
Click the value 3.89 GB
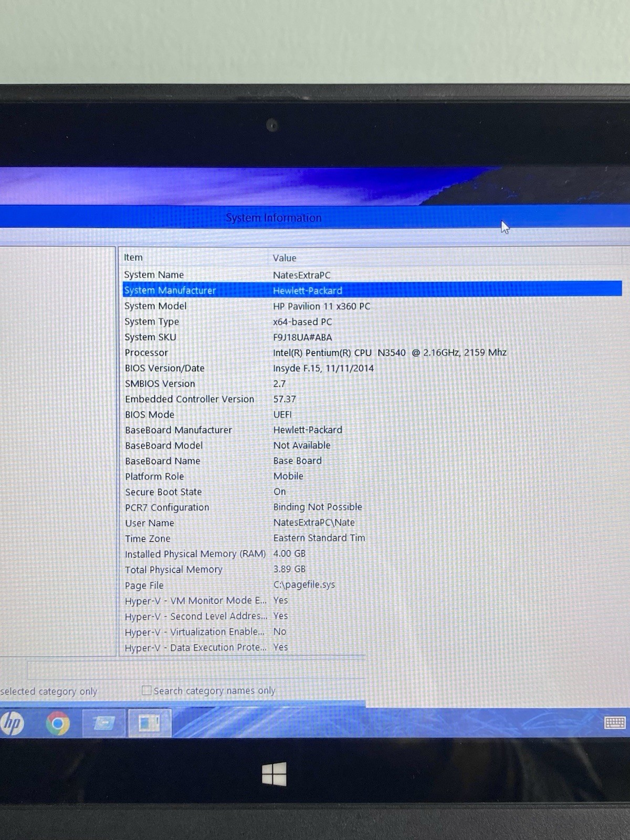(x=289, y=569)
